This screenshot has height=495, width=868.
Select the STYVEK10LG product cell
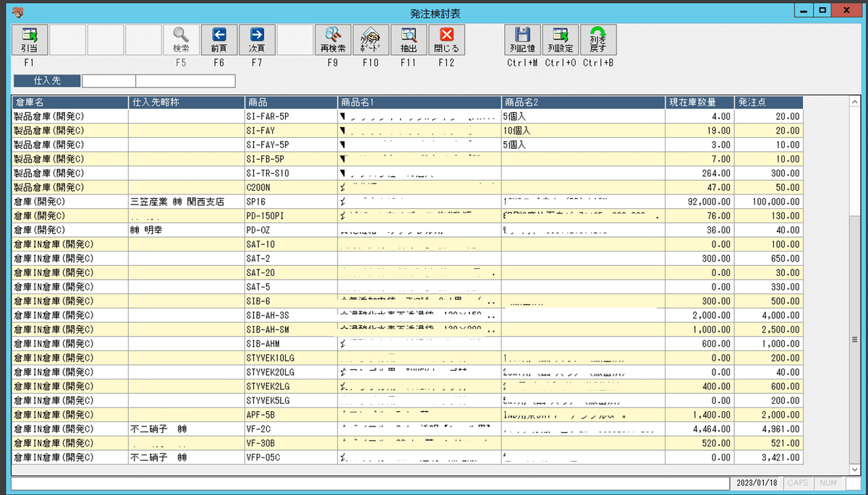(x=291, y=358)
